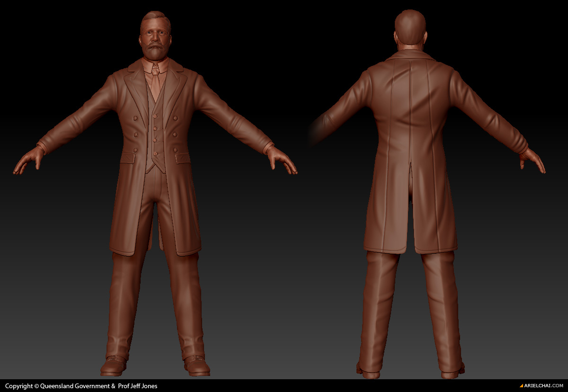Click the coat pocket flap on front view

coord(127,158)
